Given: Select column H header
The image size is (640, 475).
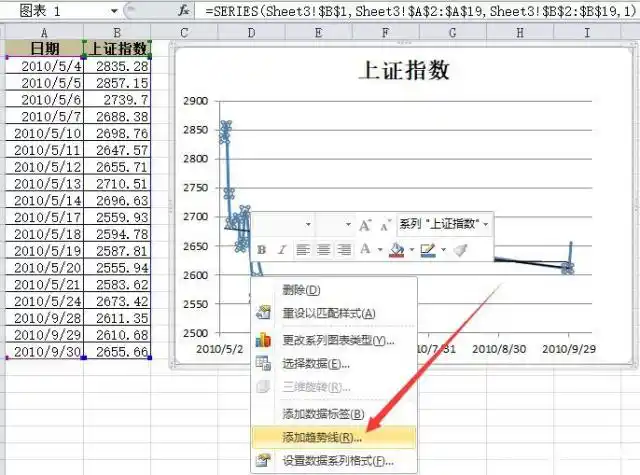Looking at the screenshot, I should pyautogui.click(x=520, y=32).
